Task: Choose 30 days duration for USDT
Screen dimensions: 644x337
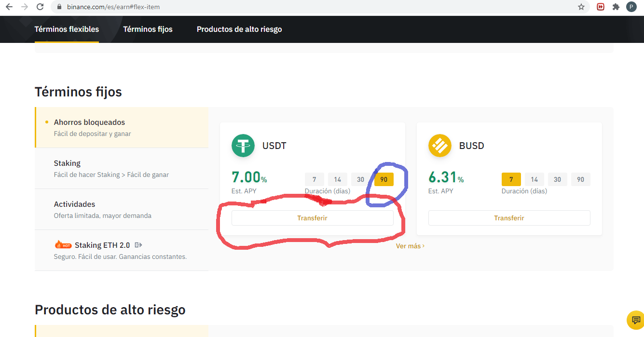Action: [x=361, y=179]
